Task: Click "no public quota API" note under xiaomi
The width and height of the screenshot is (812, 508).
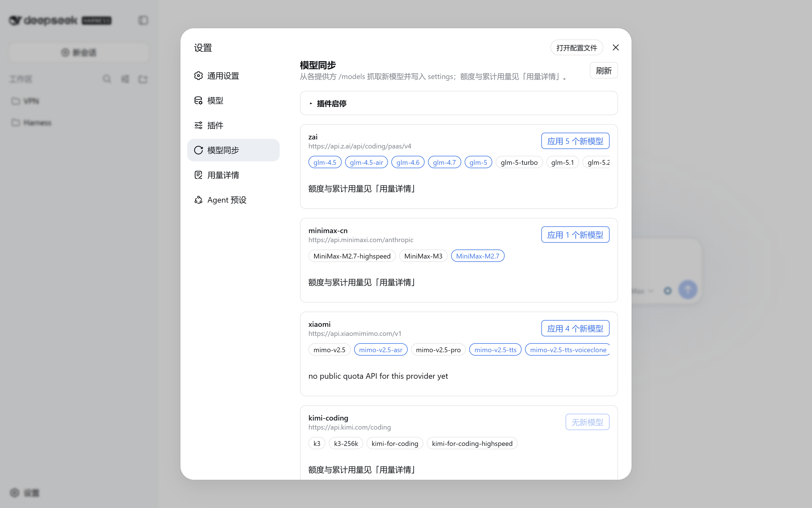Action: coord(378,376)
